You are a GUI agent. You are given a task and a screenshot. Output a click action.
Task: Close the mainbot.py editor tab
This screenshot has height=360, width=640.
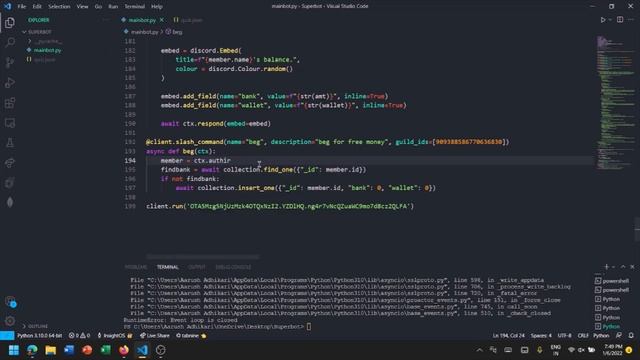pyautogui.click(x=162, y=20)
